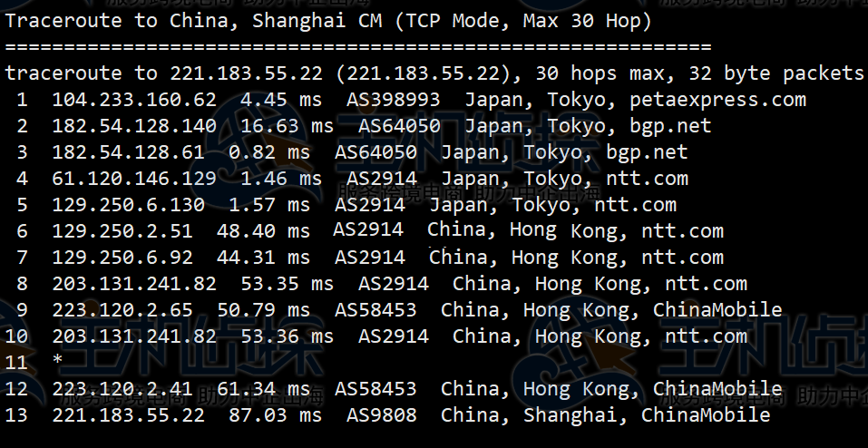Click the 'traceroute to 221.183.55.22' command header line
Viewport: 868px width, 448px height.
pyautogui.click(x=434, y=73)
